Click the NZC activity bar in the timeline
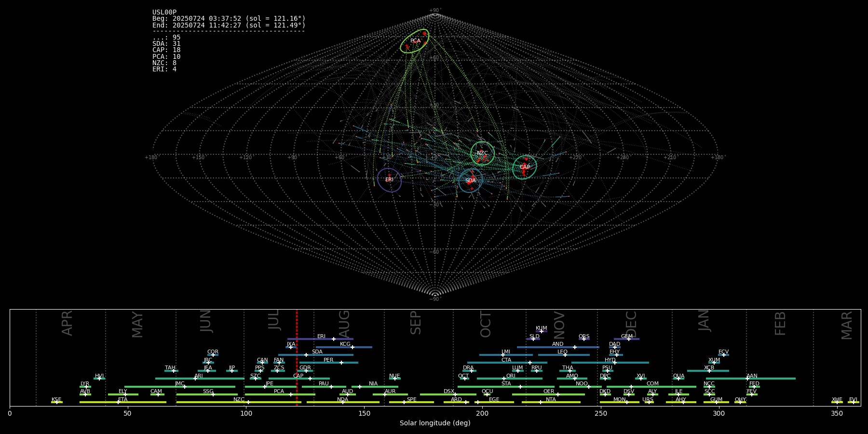 [x=239, y=402]
